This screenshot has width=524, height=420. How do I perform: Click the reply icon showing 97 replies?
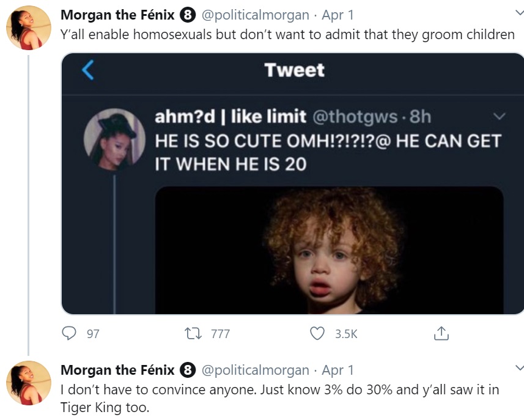pos(69,333)
